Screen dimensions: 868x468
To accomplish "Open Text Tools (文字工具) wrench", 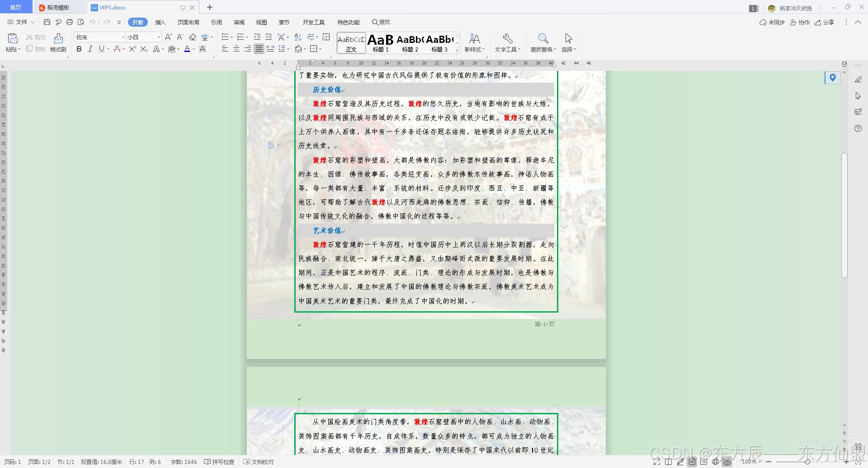I will pos(507,43).
